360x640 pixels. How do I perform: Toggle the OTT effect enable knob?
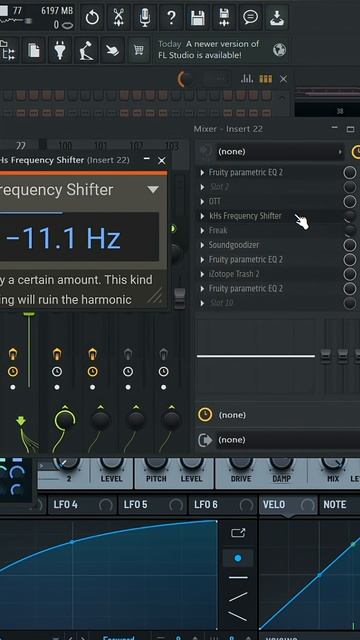[350, 202]
